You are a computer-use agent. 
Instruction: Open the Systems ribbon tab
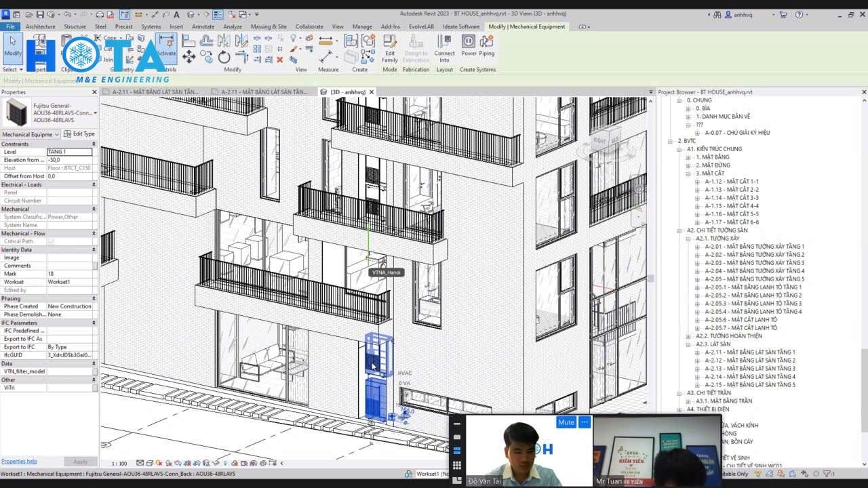pos(151,26)
